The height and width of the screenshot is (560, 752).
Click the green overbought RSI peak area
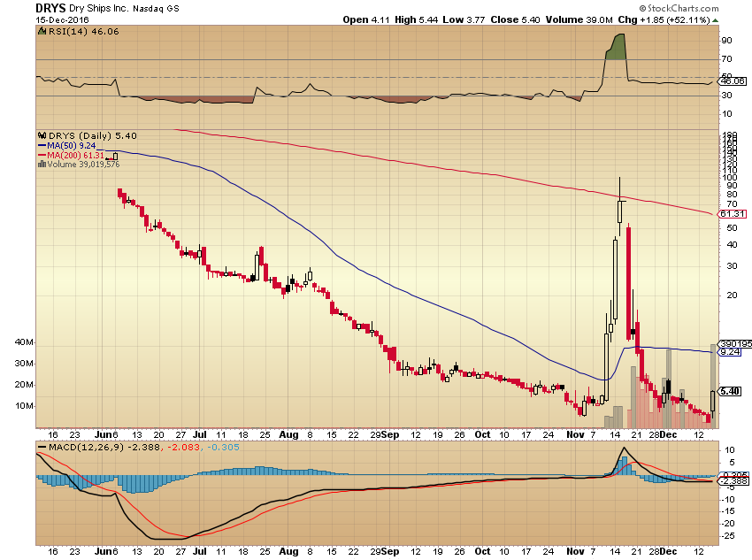(x=617, y=48)
